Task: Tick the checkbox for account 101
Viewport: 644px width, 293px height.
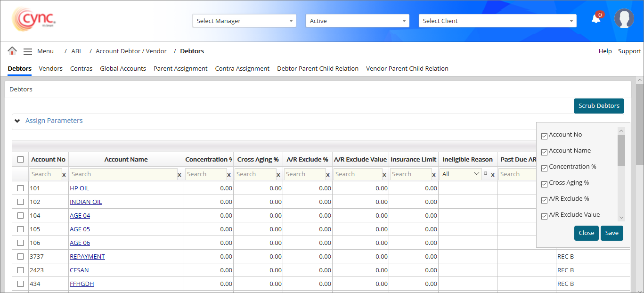Action: (x=20, y=188)
